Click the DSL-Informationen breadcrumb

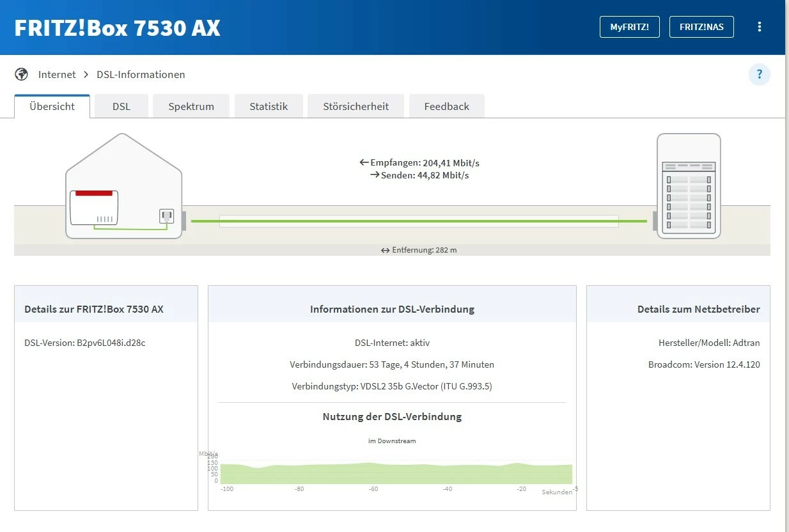pyautogui.click(x=141, y=74)
